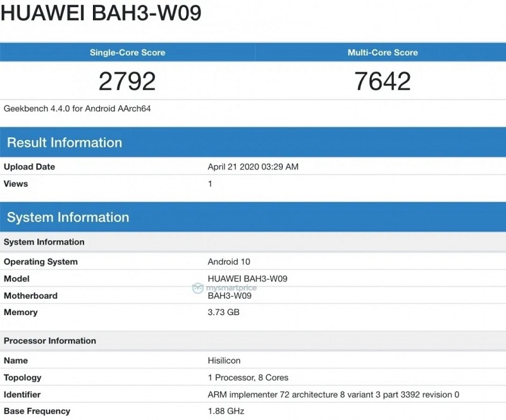Click the single-core score 2792

[x=127, y=80]
